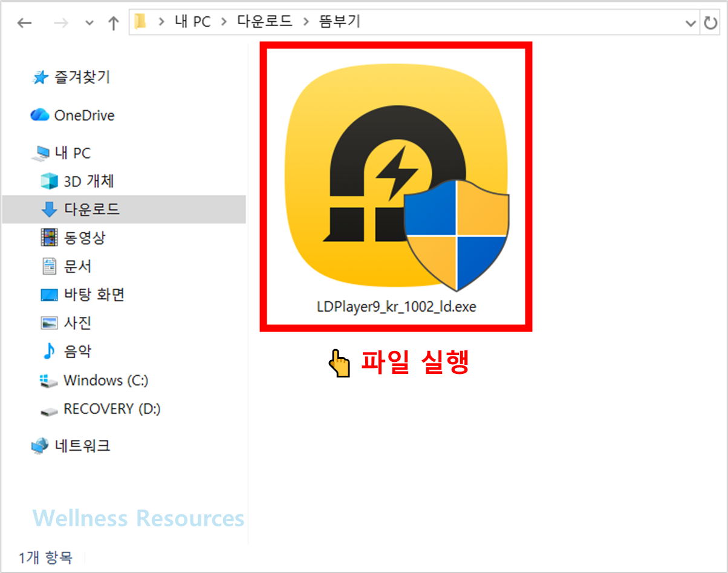Open the 사진 folder
728x573 pixels.
click(77, 323)
